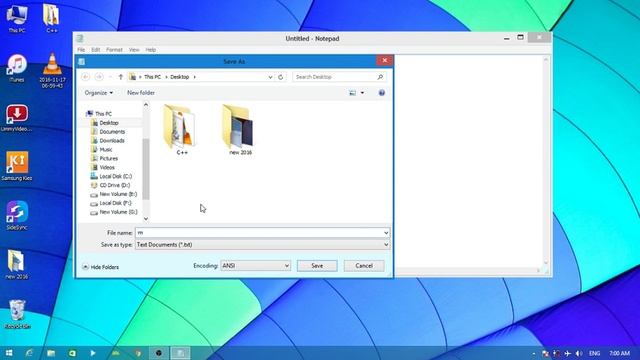
Task: Click the Save button
Action: click(317, 266)
